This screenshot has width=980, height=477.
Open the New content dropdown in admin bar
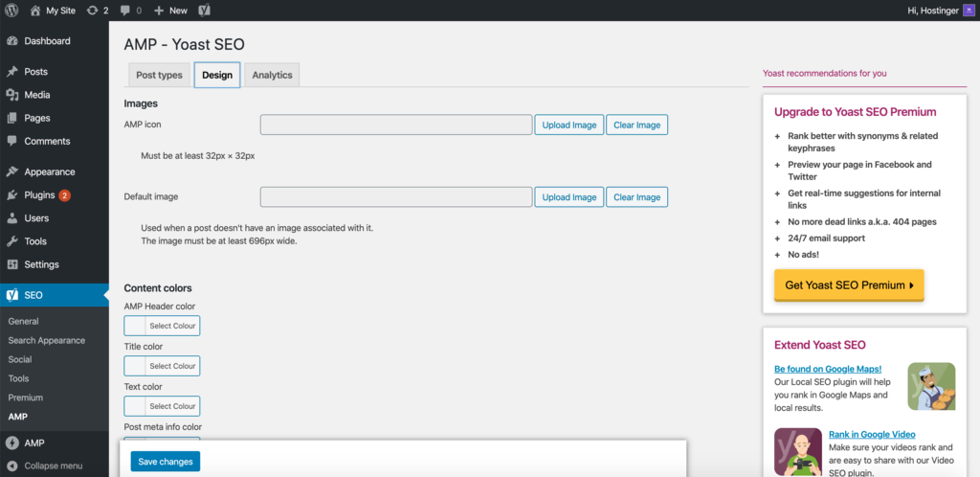click(170, 11)
